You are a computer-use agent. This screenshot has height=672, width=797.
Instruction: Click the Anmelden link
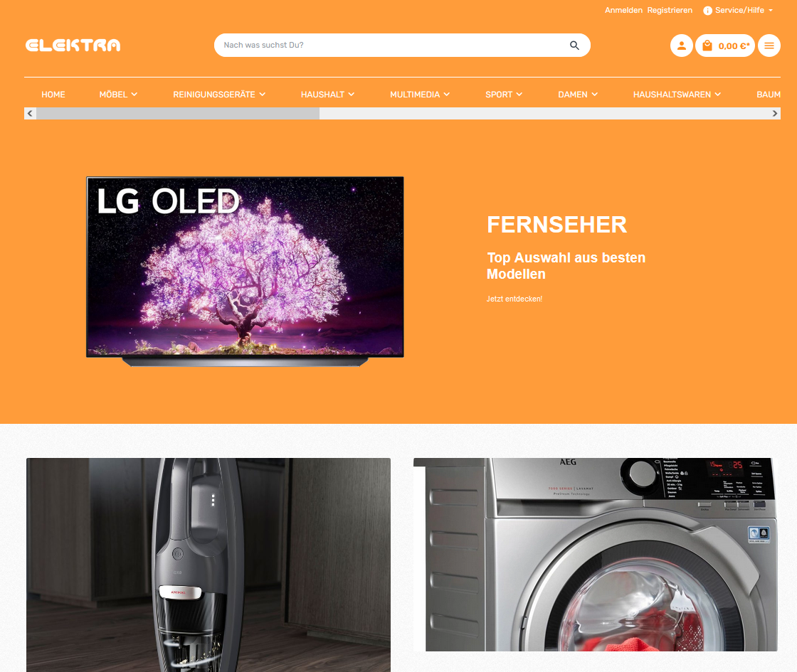pyautogui.click(x=623, y=10)
